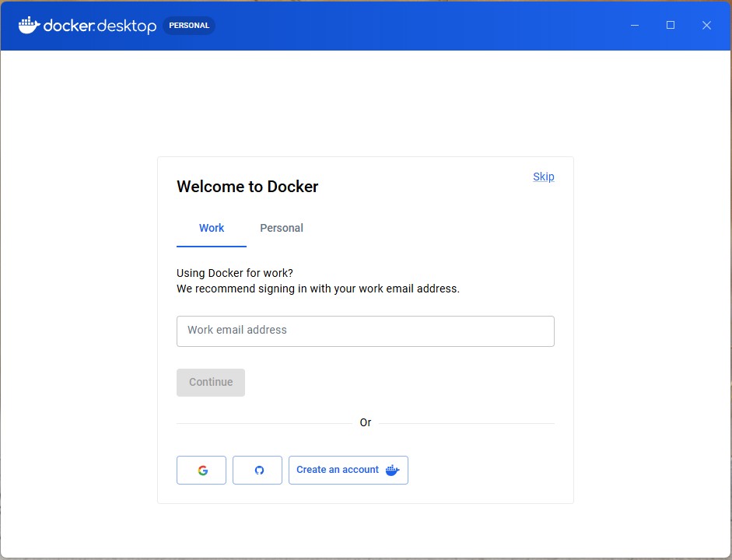Viewport: 732px width, 560px height.
Task: Skip the sign-in step
Action: click(543, 177)
